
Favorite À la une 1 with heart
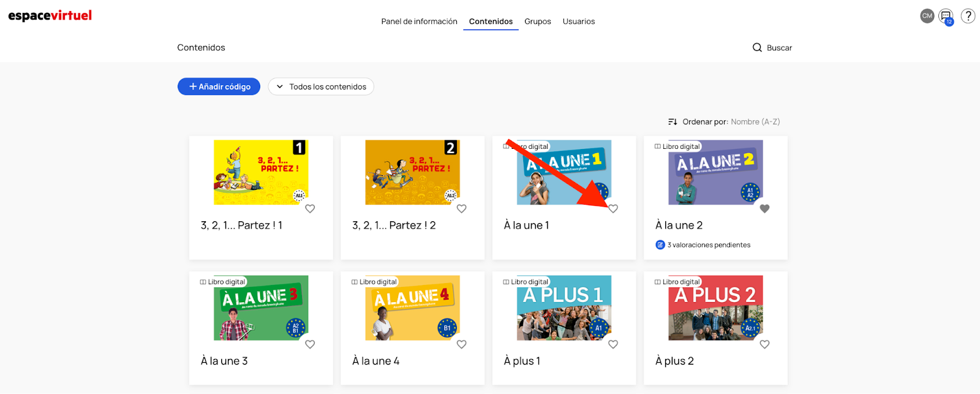(613, 209)
